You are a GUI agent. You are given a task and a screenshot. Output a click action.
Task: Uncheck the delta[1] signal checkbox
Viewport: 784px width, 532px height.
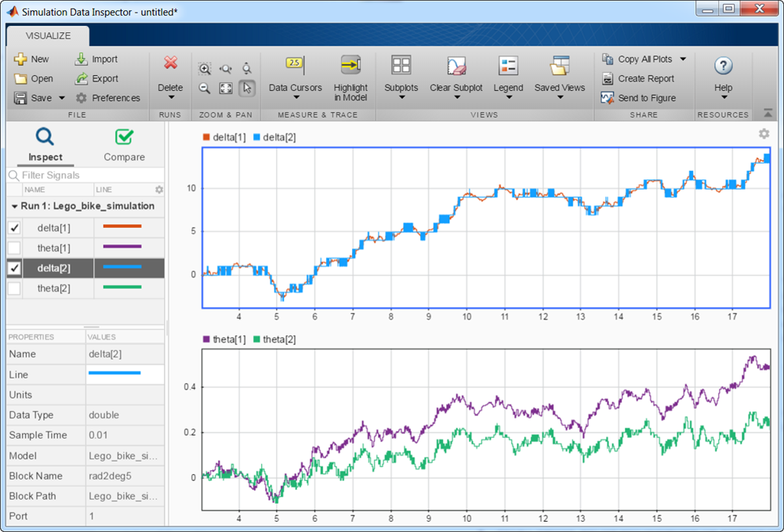tap(14, 228)
